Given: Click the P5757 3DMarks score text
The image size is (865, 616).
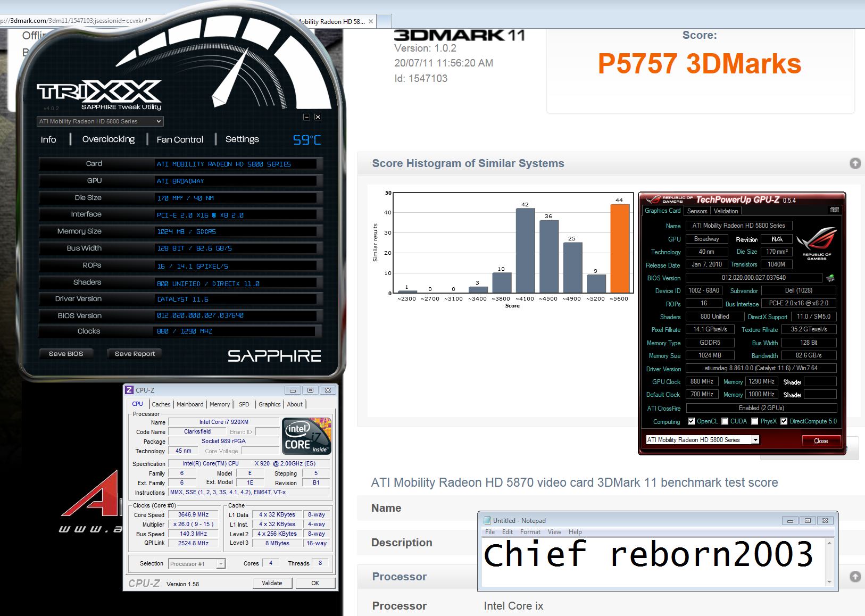Looking at the screenshot, I should [699, 64].
